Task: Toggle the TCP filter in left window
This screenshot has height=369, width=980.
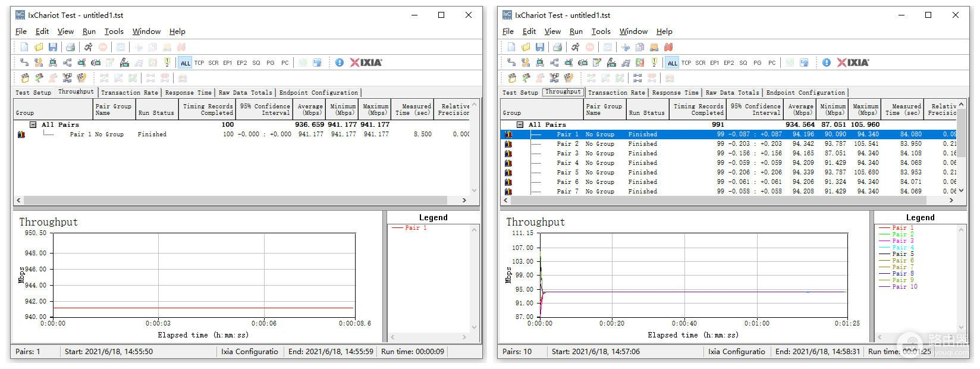Action: pos(199,62)
